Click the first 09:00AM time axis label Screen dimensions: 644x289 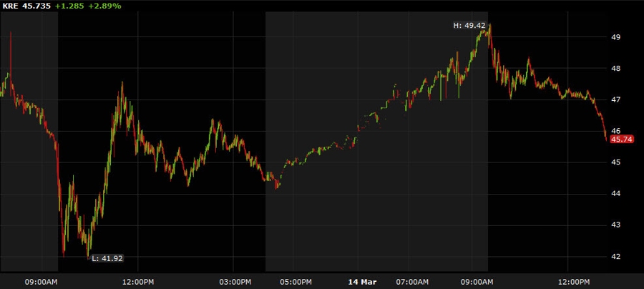(x=41, y=282)
